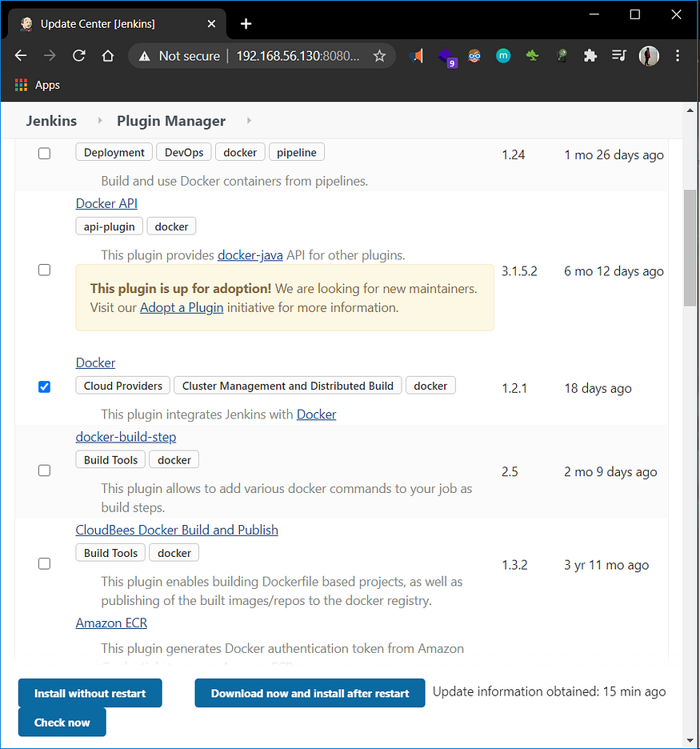700x749 pixels.
Task: Open the Extensions puzzle piece icon
Action: click(x=590, y=55)
